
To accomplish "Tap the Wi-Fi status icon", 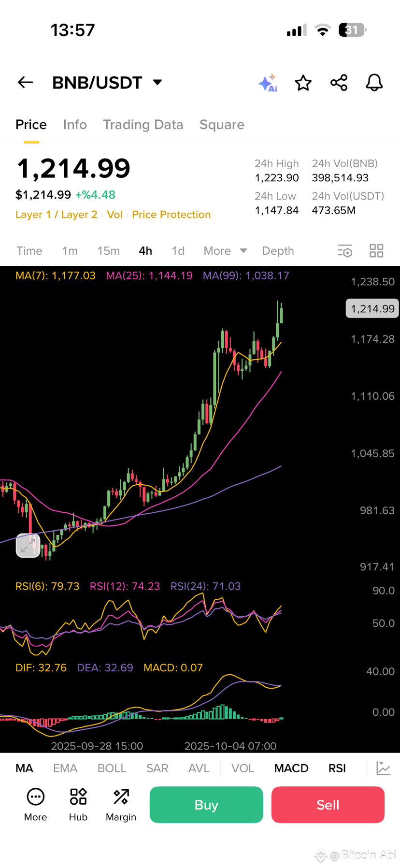I will click(323, 30).
